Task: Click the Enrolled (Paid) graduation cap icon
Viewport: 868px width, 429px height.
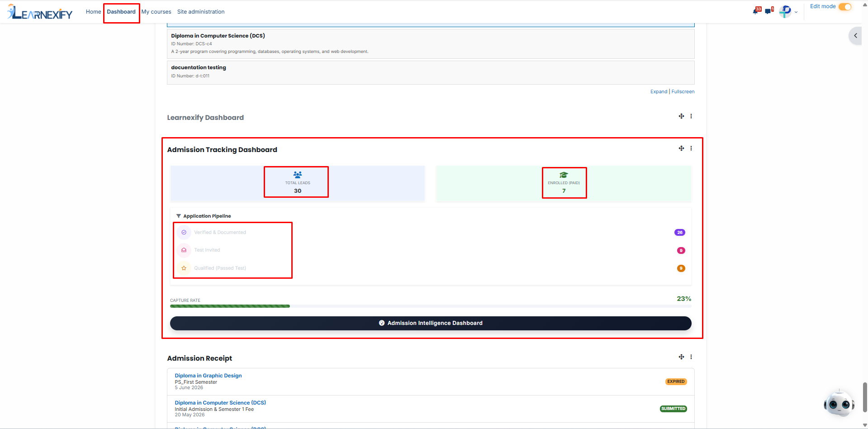Action: point(564,175)
